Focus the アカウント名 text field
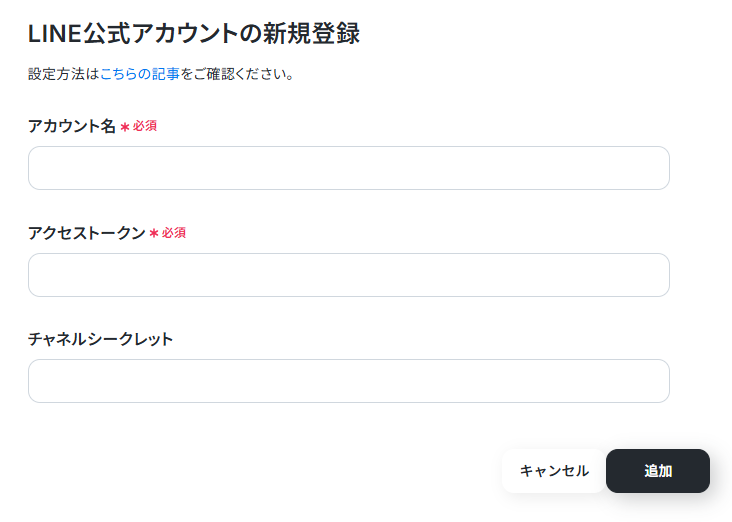 pyautogui.click(x=349, y=168)
